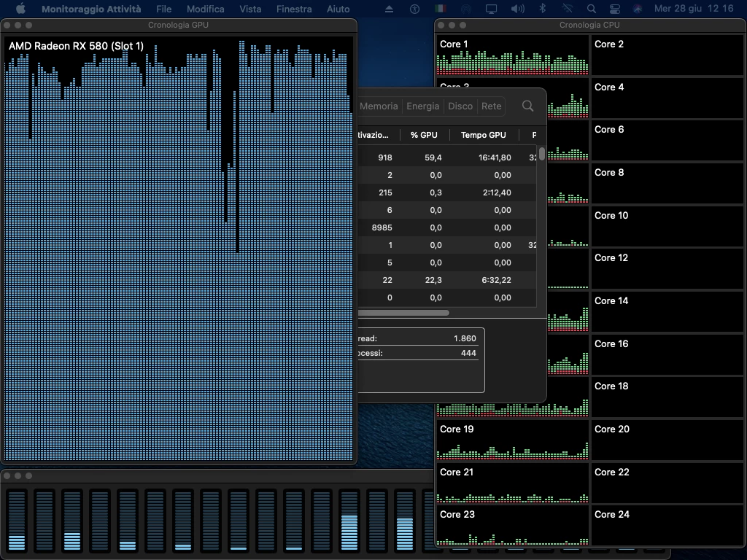Viewport: 747px width, 560px height.
Task: Click the Core 4 graph panel
Action: [667, 98]
